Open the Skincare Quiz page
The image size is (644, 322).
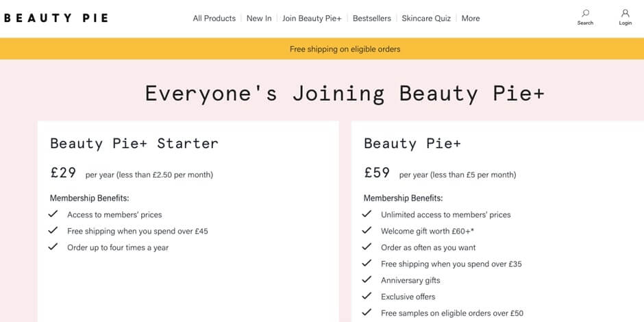point(426,18)
